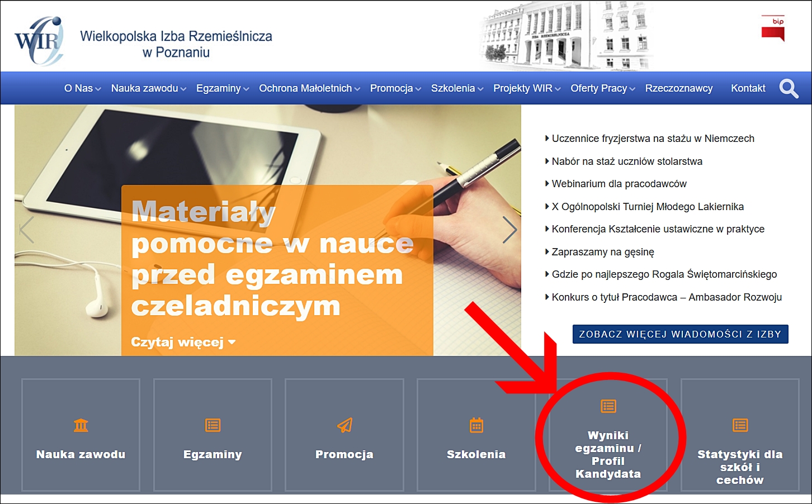The height and width of the screenshot is (504, 812).
Task: Open Rzeczoznawcy menu item
Action: pyautogui.click(x=679, y=88)
